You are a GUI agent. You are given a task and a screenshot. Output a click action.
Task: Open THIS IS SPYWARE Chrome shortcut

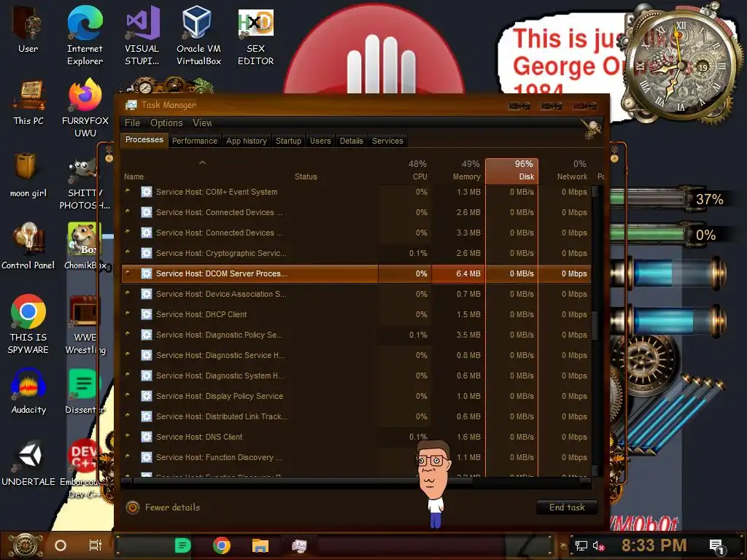28,324
